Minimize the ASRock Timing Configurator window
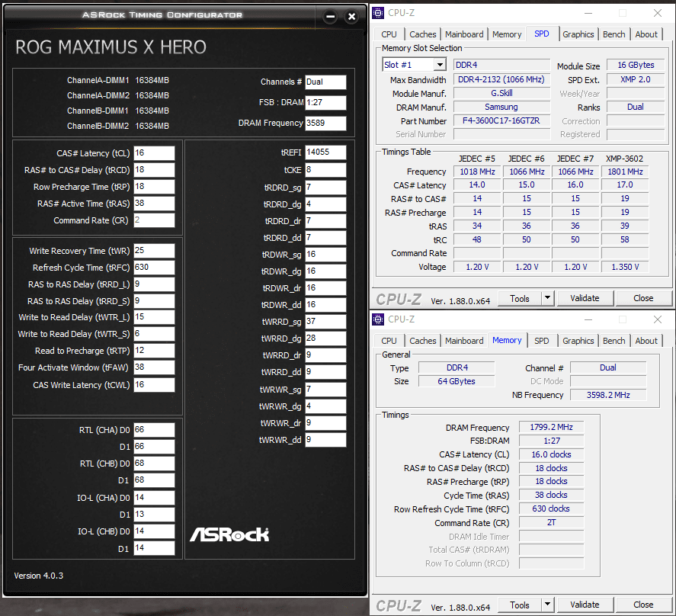The width and height of the screenshot is (676, 616). pos(330,17)
